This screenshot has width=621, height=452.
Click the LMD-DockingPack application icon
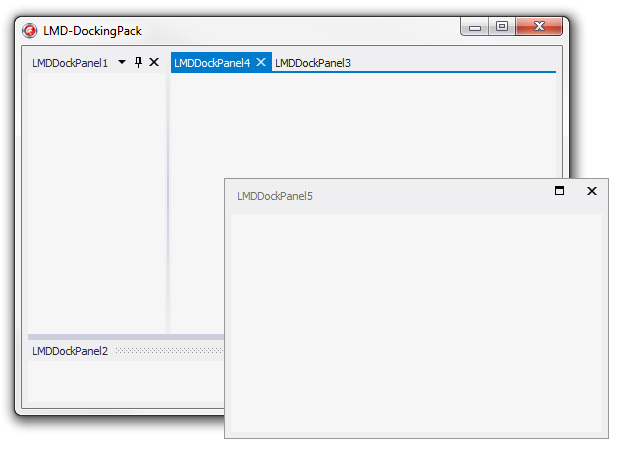point(30,31)
